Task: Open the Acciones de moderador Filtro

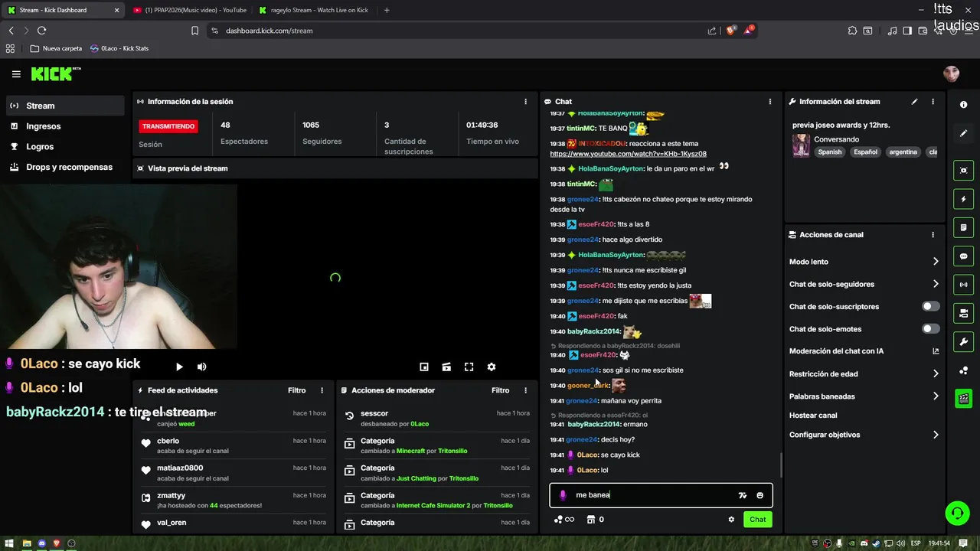Action: pyautogui.click(x=500, y=390)
